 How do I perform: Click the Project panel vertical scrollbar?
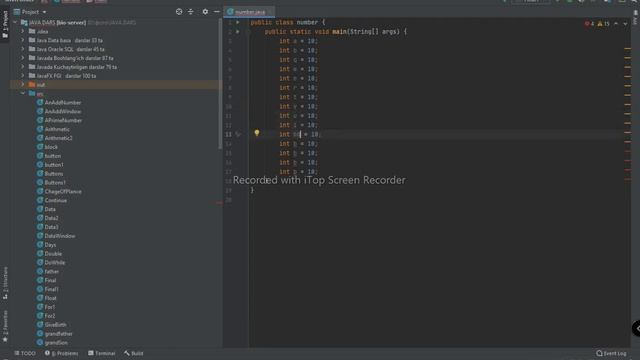click(220, 84)
